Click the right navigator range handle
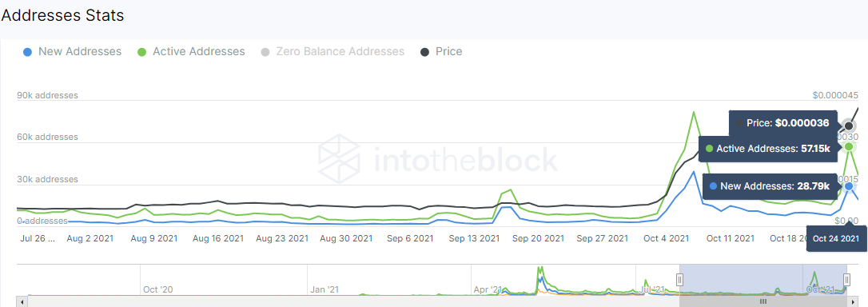The image size is (868, 307). 846,279
